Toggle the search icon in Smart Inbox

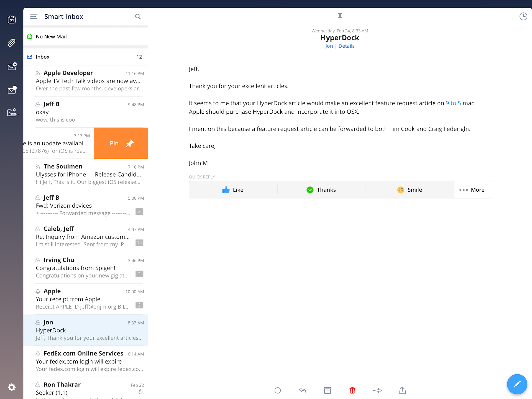[138, 16]
